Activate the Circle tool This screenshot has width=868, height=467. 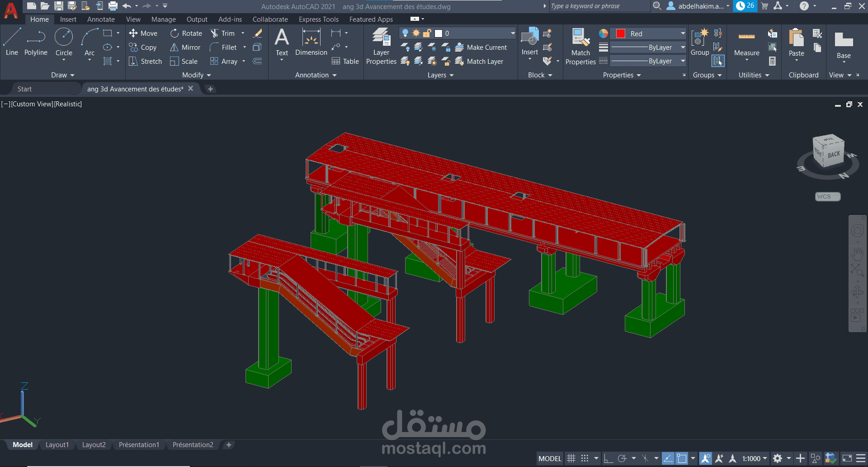[64, 42]
